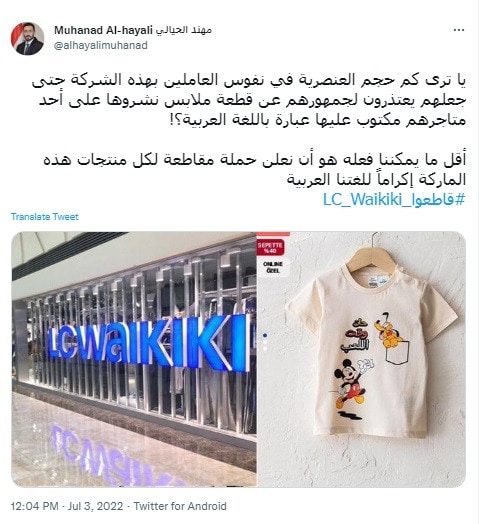The height and width of the screenshot is (524, 480).
Task: Click the red SEPETTE %40 discount badge
Action: pyautogui.click(x=270, y=248)
